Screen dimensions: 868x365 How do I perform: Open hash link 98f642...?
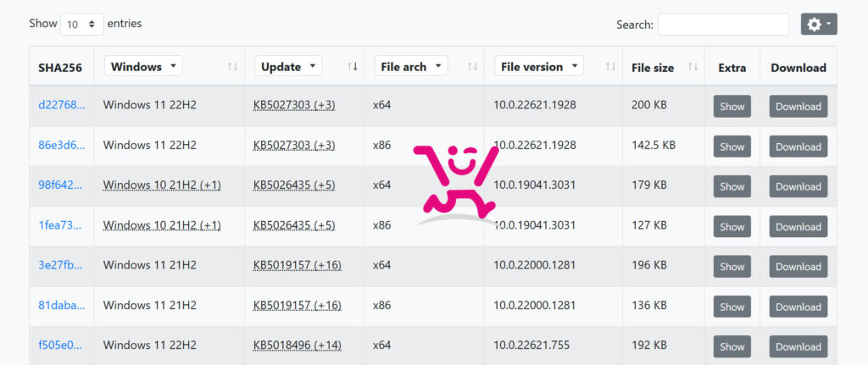60,185
